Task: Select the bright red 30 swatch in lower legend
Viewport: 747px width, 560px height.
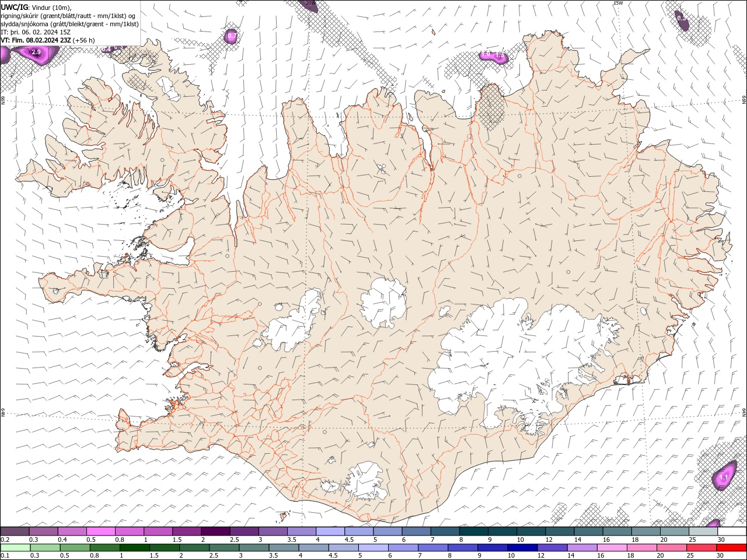Action: (x=731, y=548)
